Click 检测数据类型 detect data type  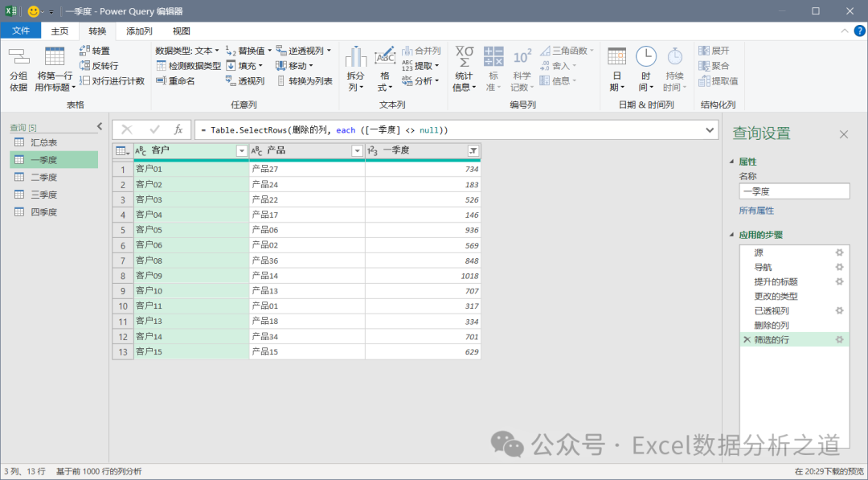188,66
